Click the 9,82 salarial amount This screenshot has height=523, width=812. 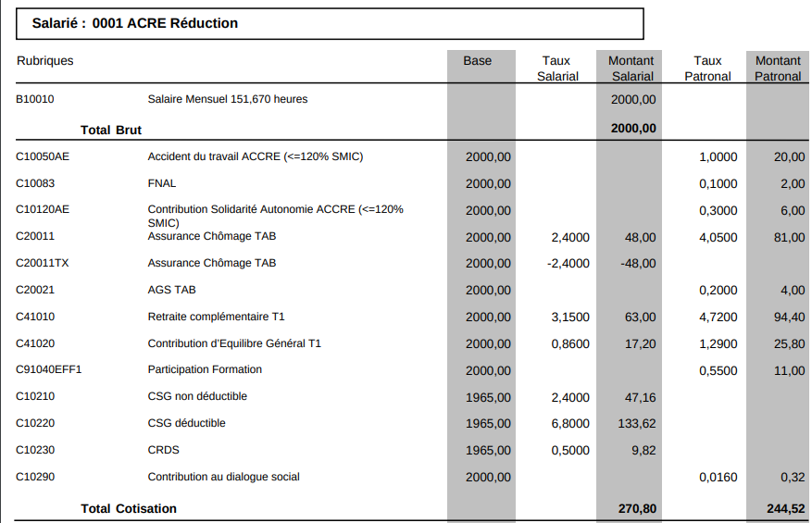click(643, 451)
